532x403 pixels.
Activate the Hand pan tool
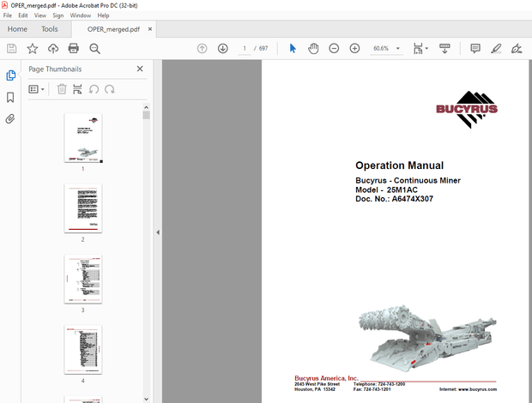click(313, 49)
